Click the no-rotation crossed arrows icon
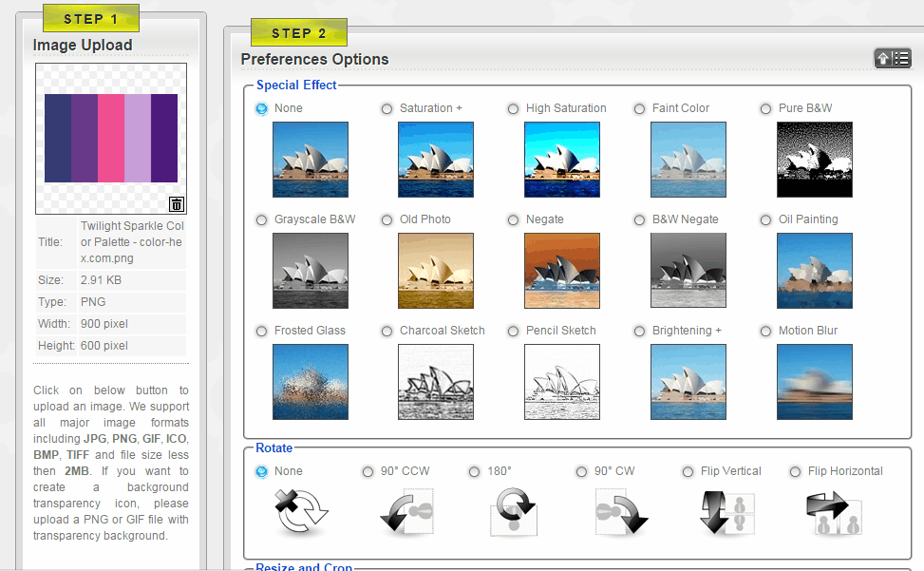Screen dimensions: 924x571 tap(300, 509)
